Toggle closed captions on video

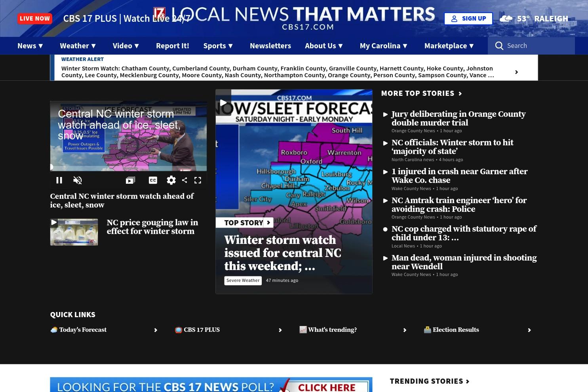[153, 180]
